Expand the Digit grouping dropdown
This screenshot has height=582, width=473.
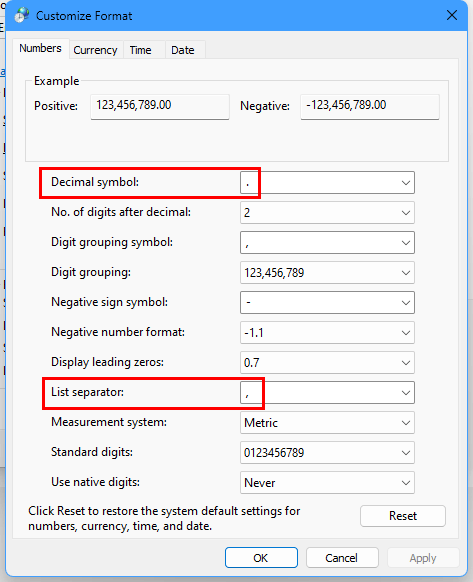pos(327,273)
